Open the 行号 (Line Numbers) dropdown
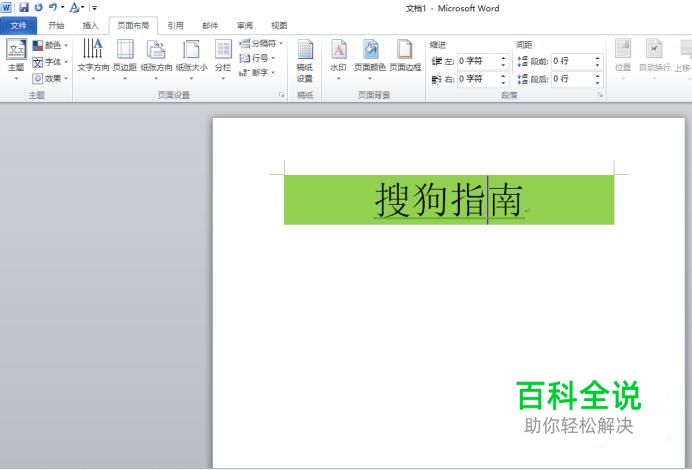Viewport: 692px width, 470px height. pos(257,58)
